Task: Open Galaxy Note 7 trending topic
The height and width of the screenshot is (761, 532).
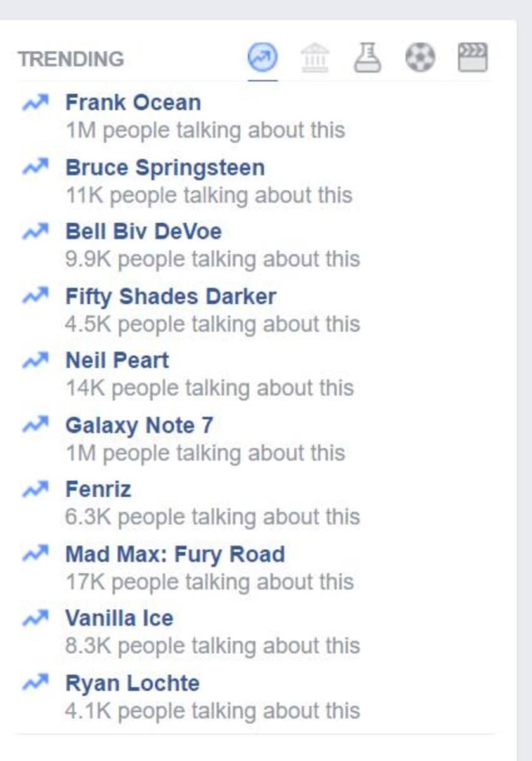Action: point(139,425)
